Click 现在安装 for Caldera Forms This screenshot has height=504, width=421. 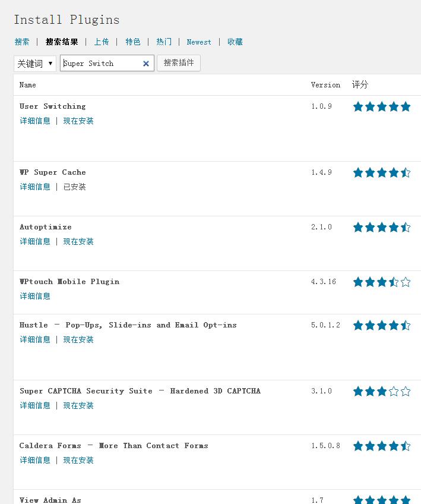click(78, 460)
